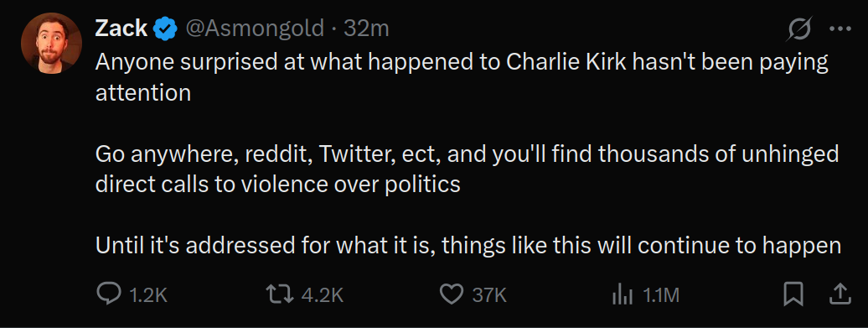
Task: Click the 1.2K replies count
Action: (147, 295)
